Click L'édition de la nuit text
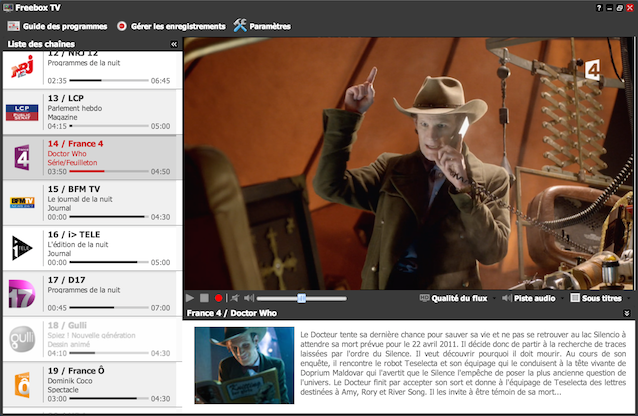This screenshot has height=416, width=638. (x=78, y=245)
